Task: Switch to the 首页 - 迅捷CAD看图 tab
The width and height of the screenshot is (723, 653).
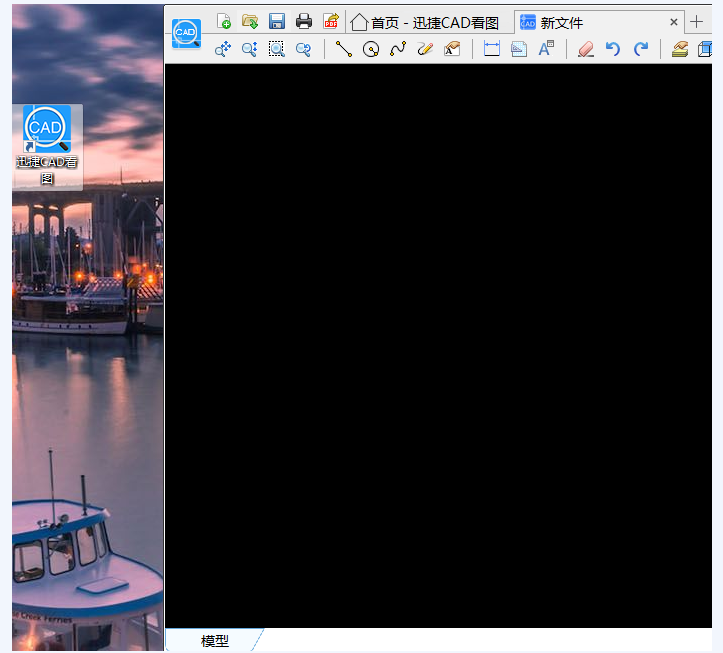Action: pyautogui.click(x=425, y=22)
